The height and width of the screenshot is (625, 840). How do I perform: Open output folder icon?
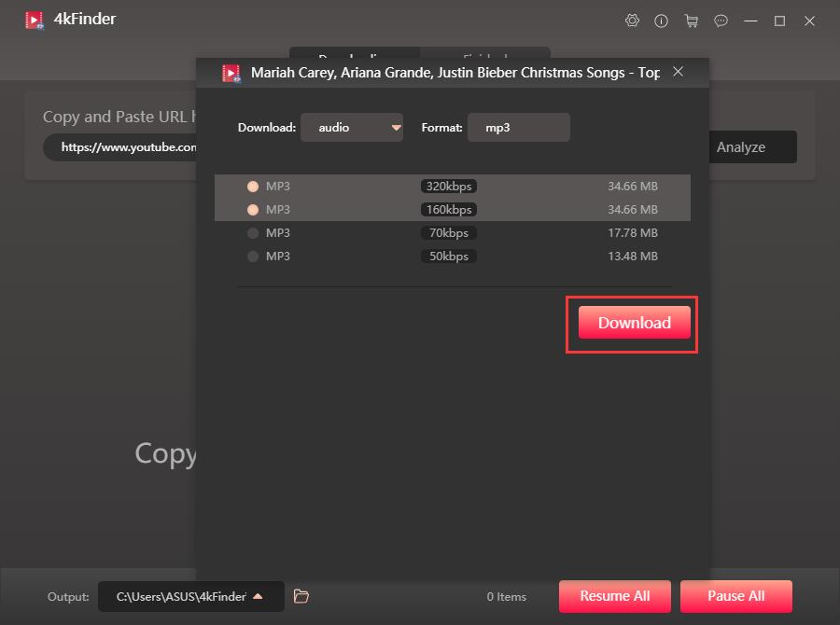point(301,596)
